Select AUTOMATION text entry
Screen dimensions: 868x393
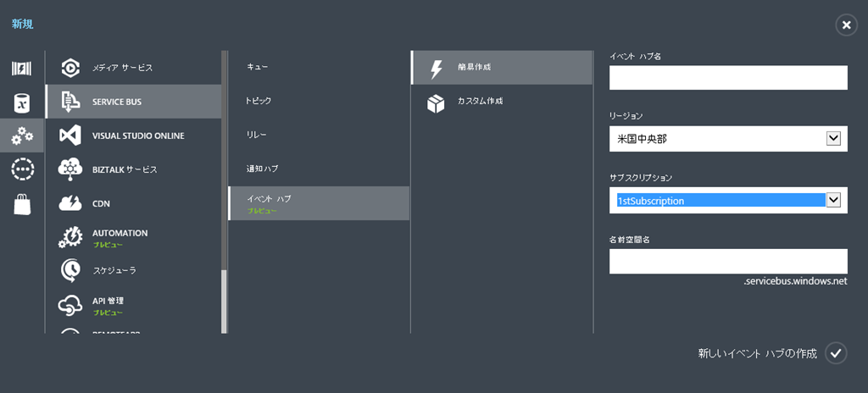[120, 233]
